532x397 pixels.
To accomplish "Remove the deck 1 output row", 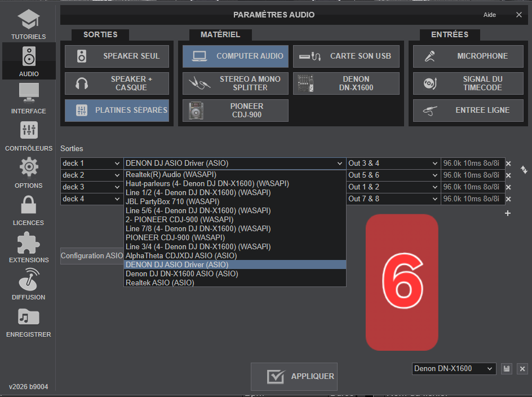I will 508,164.
